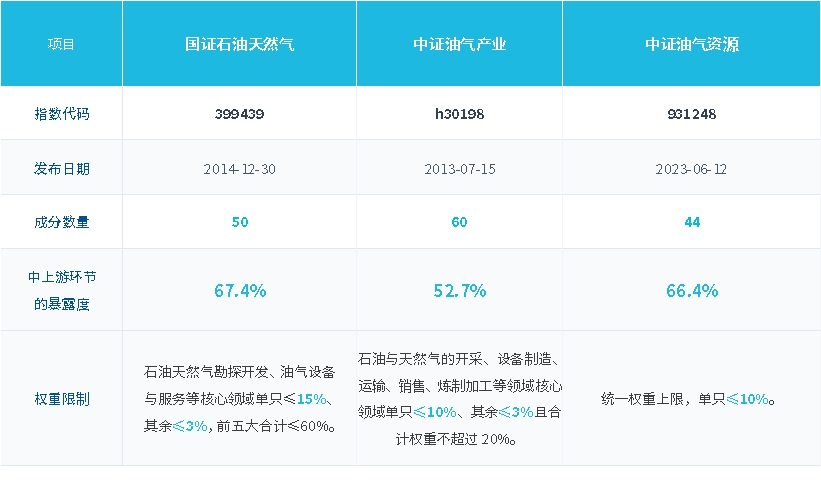Click the text 统一权重上限，单只≤10%
This screenshot has width=821, height=494.
[688, 399]
